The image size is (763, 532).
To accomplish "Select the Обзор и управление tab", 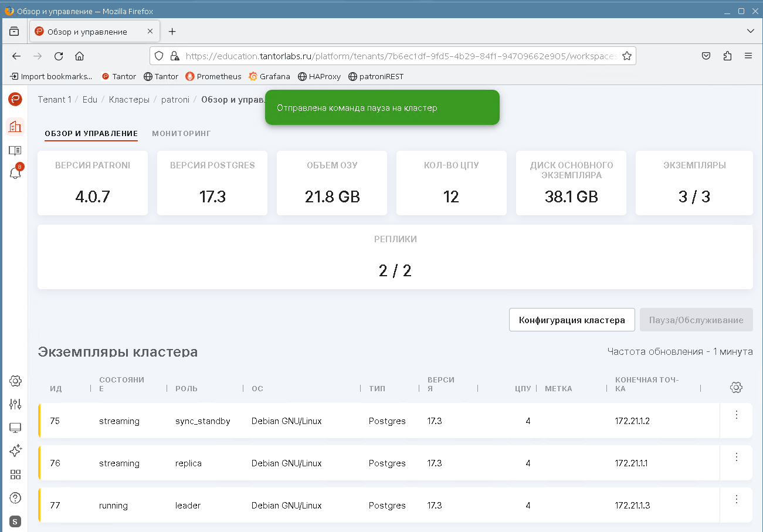I will [x=91, y=134].
